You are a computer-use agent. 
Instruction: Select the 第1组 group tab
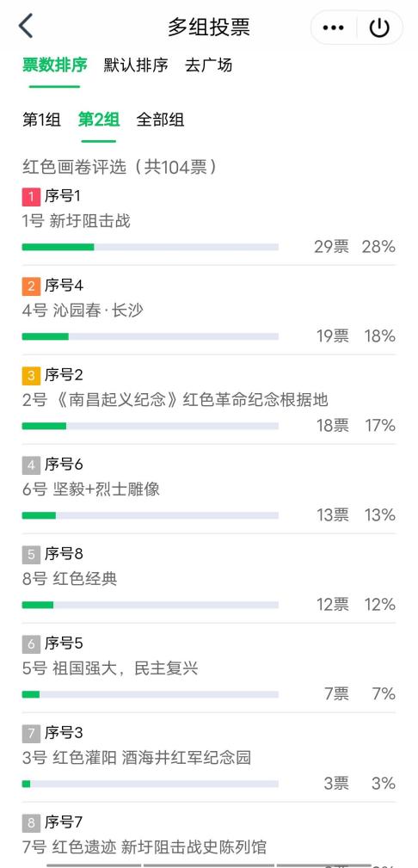pos(41,120)
